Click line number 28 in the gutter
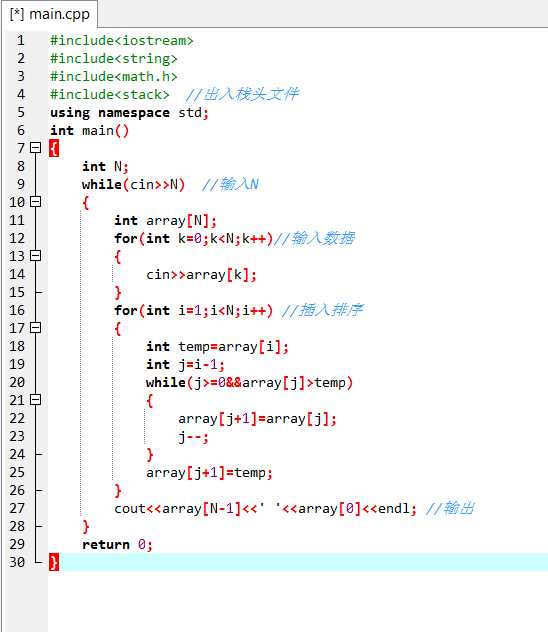 (17, 526)
